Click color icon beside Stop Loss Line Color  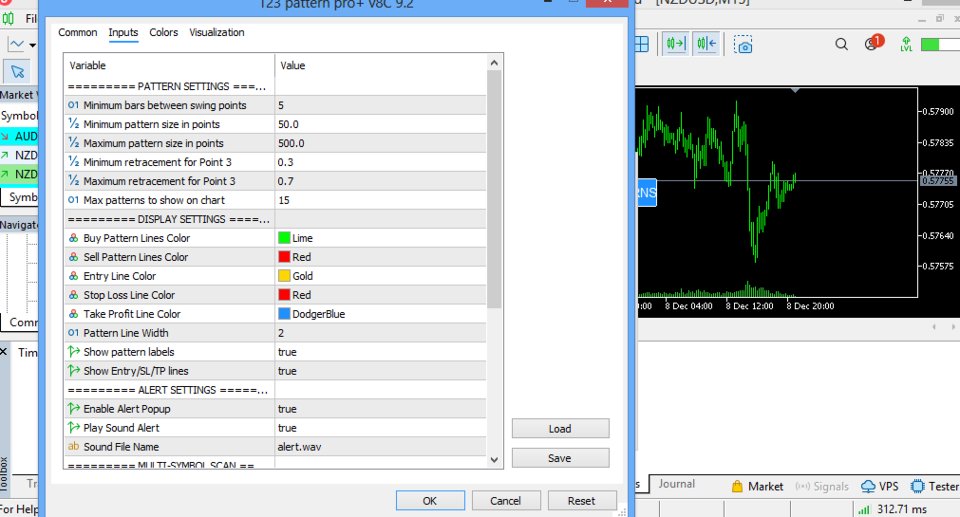coord(73,295)
